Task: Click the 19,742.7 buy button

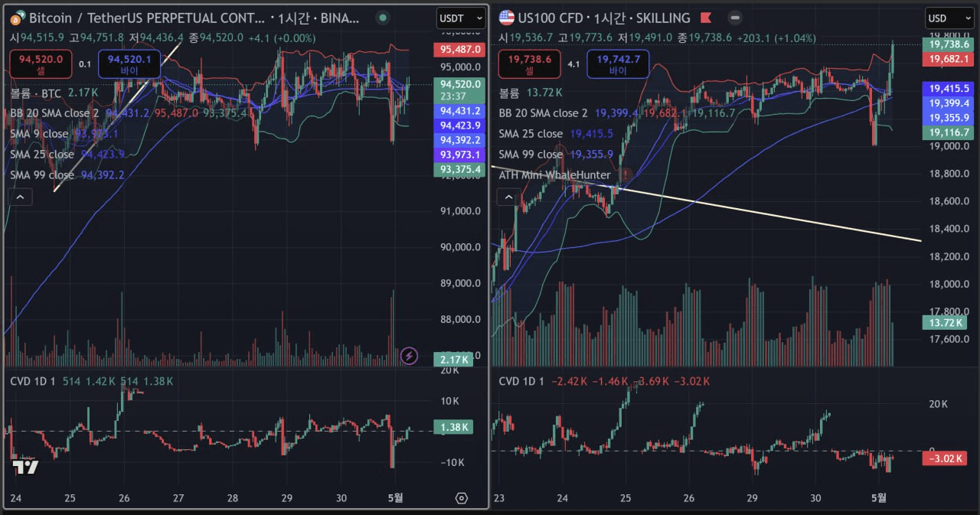Action: tap(617, 64)
